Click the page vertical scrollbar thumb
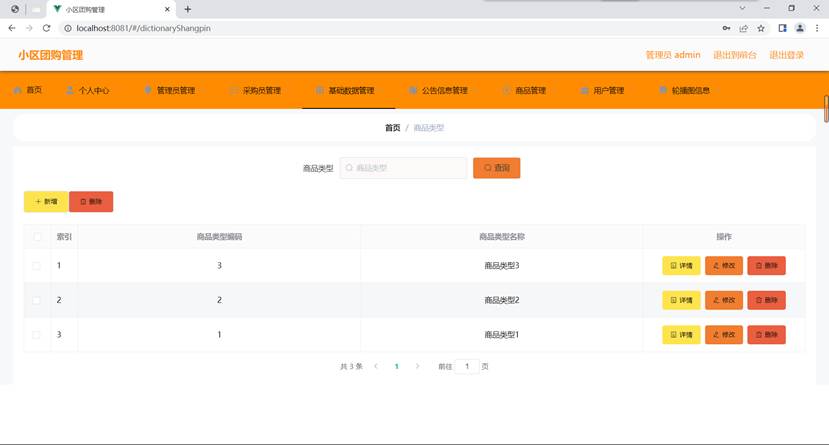This screenshot has width=829, height=445. point(826,109)
